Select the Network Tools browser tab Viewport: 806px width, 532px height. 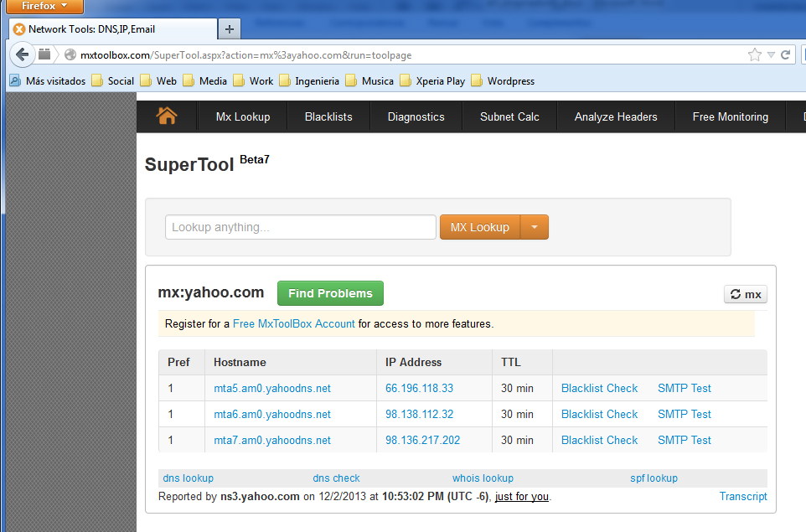(x=113, y=29)
